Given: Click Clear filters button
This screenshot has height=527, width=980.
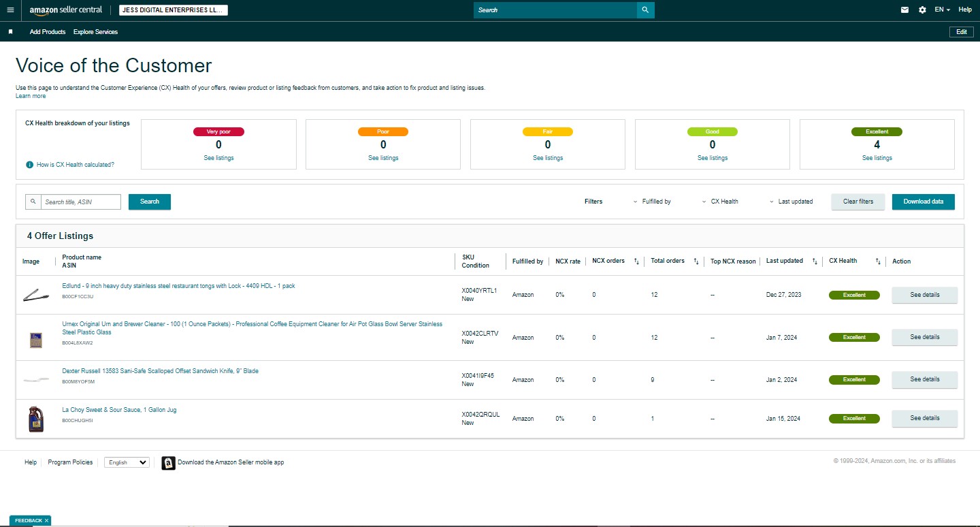Looking at the screenshot, I should click(858, 202).
